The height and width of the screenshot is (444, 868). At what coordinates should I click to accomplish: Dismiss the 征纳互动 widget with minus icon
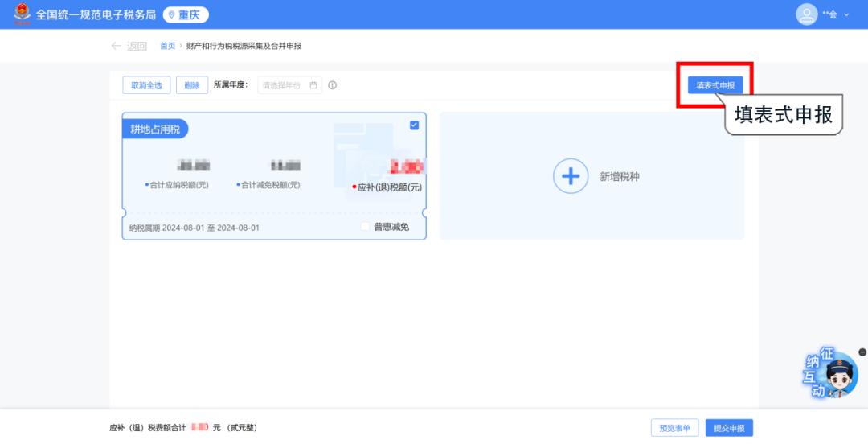click(x=862, y=352)
